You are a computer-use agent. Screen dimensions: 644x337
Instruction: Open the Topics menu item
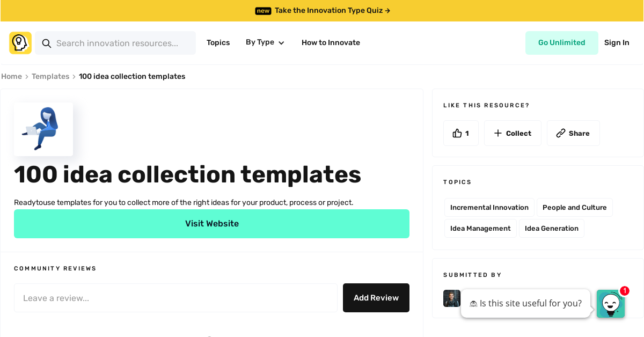coord(218,42)
